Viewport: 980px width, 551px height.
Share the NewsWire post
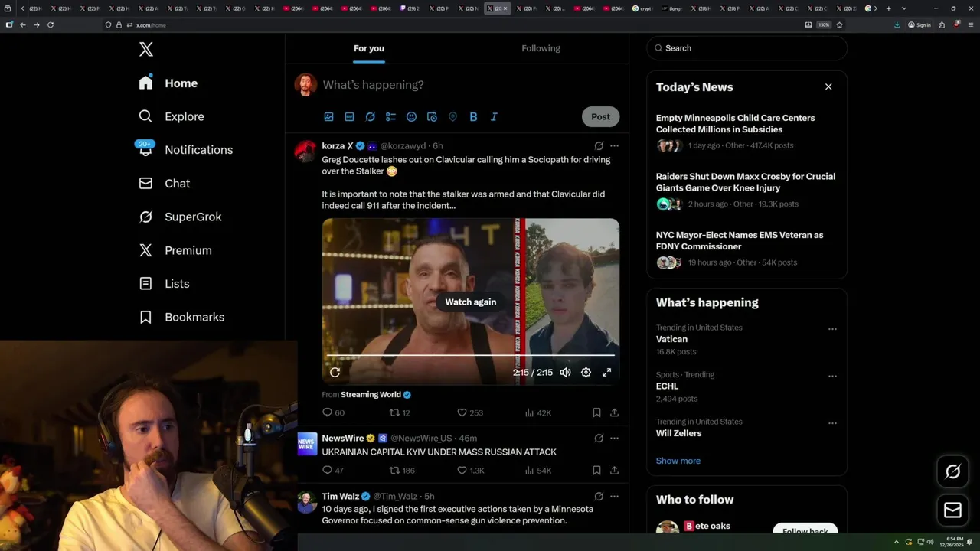pyautogui.click(x=614, y=471)
